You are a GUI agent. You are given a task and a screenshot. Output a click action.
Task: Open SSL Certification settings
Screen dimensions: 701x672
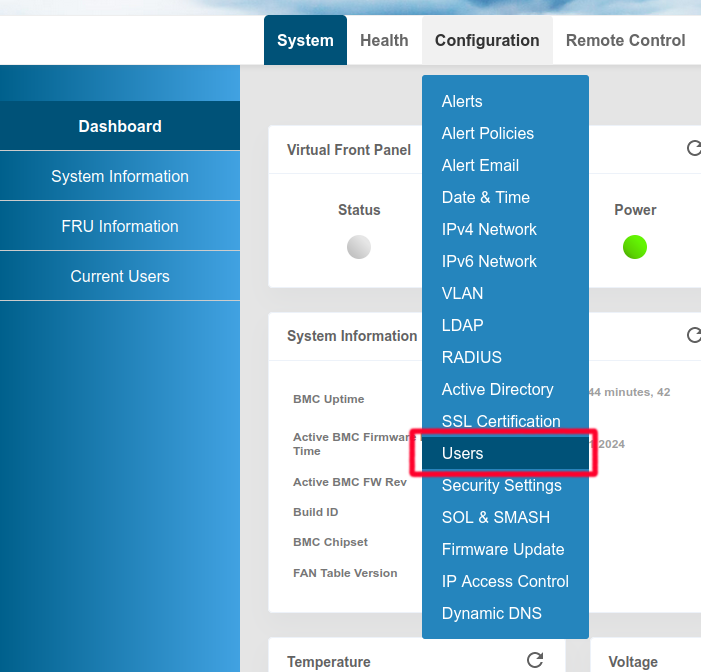(x=501, y=421)
